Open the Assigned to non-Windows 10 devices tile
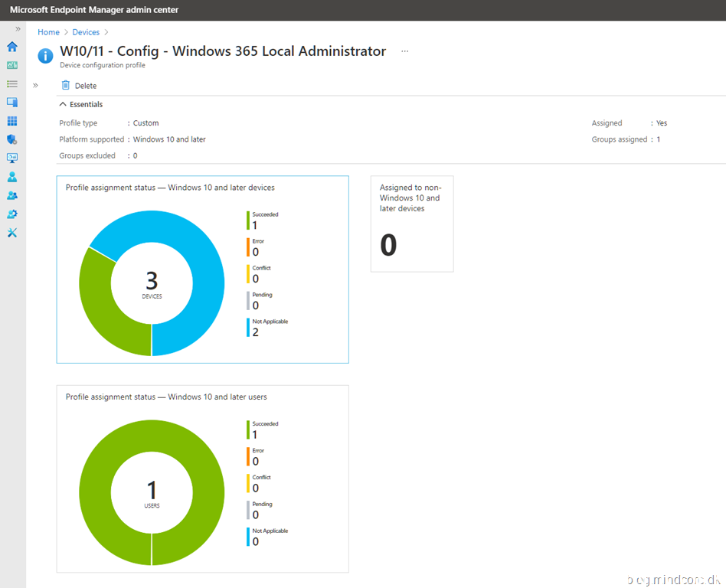 pos(412,224)
